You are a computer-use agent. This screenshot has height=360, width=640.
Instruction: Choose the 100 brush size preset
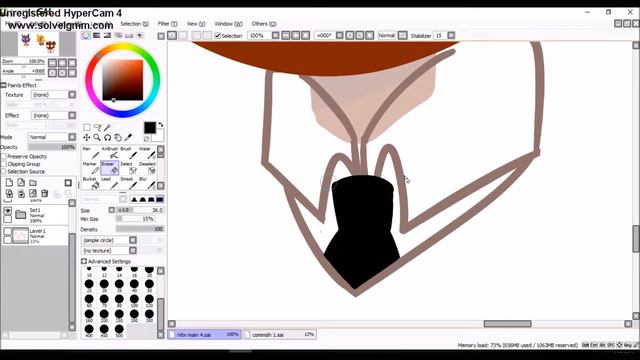(x=134, y=300)
